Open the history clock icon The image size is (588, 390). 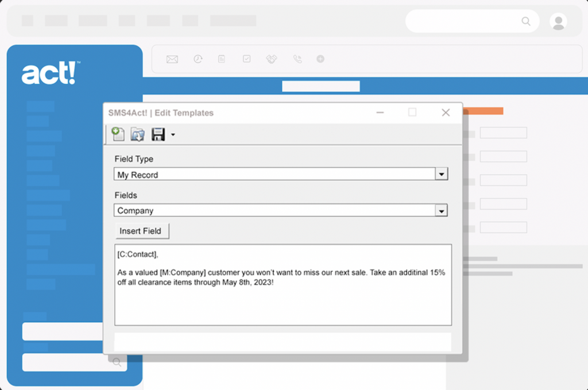click(x=198, y=59)
